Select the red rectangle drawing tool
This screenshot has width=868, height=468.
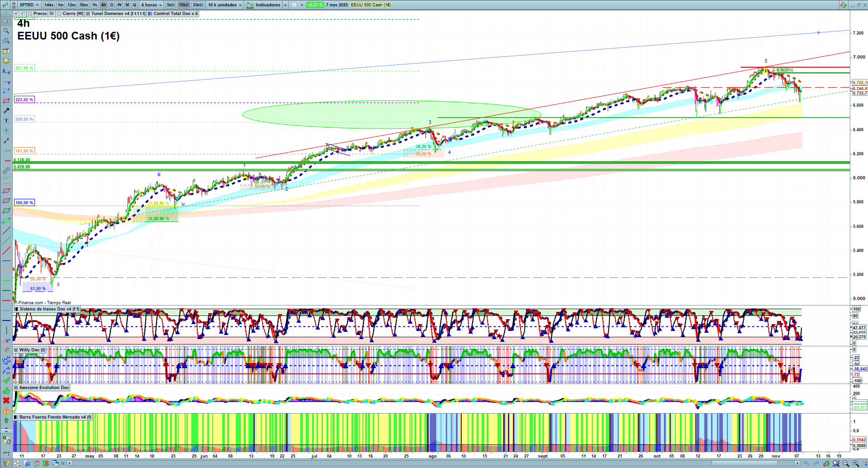(x=6, y=101)
